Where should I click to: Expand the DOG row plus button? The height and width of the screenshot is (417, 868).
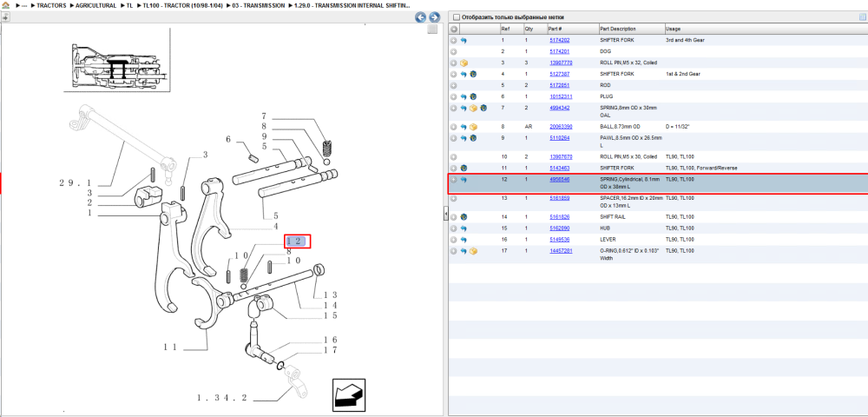coord(454,51)
